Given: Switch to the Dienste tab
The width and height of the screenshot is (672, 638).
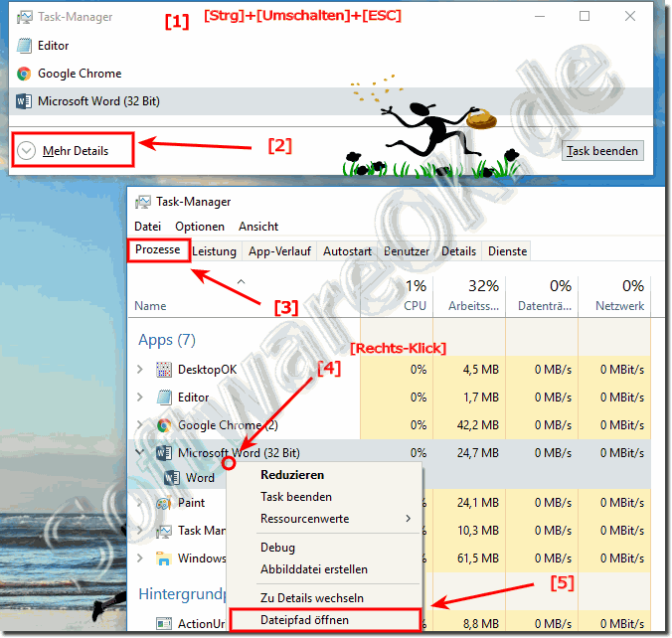Looking at the screenshot, I should click(x=507, y=251).
